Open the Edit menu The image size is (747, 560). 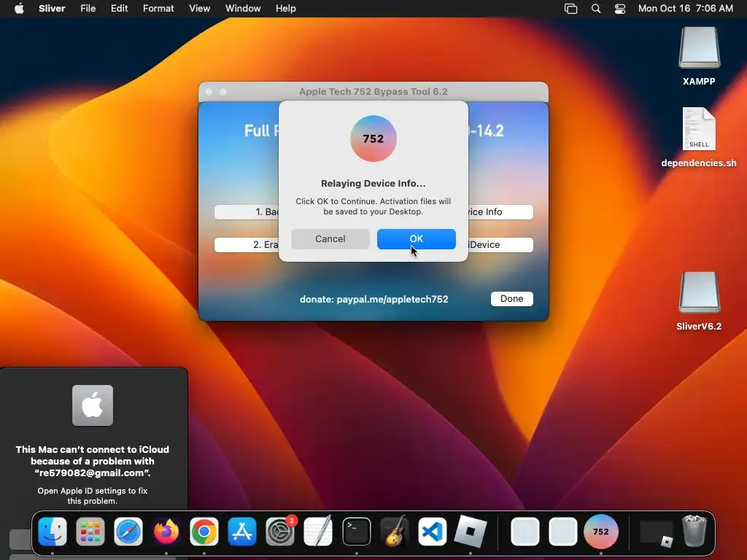tap(119, 8)
